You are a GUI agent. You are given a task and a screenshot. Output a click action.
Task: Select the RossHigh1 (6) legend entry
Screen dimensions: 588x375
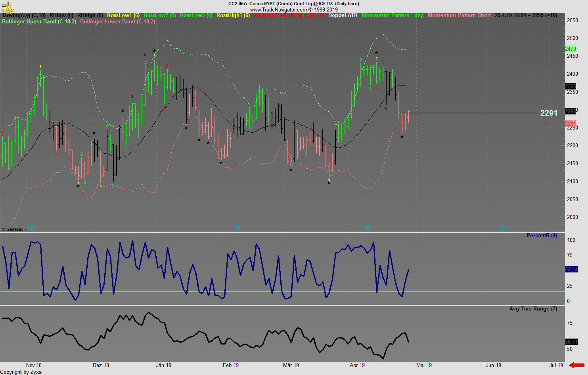[x=233, y=15]
